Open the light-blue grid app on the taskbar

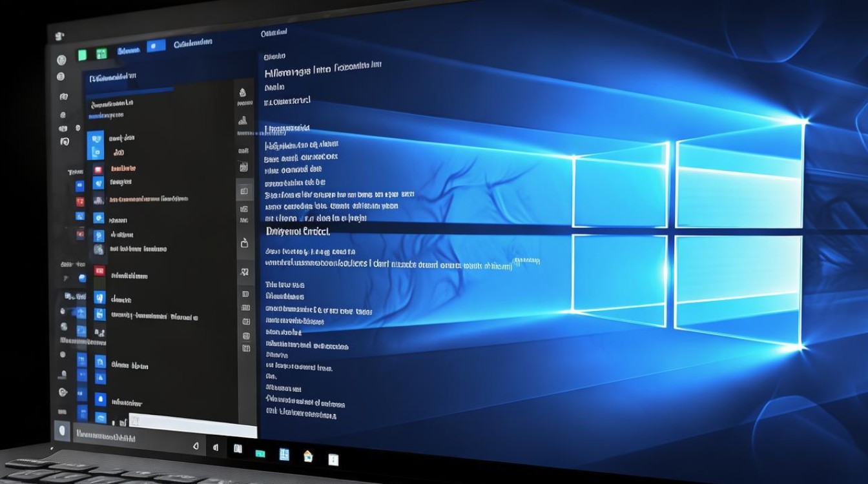(284, 454)
